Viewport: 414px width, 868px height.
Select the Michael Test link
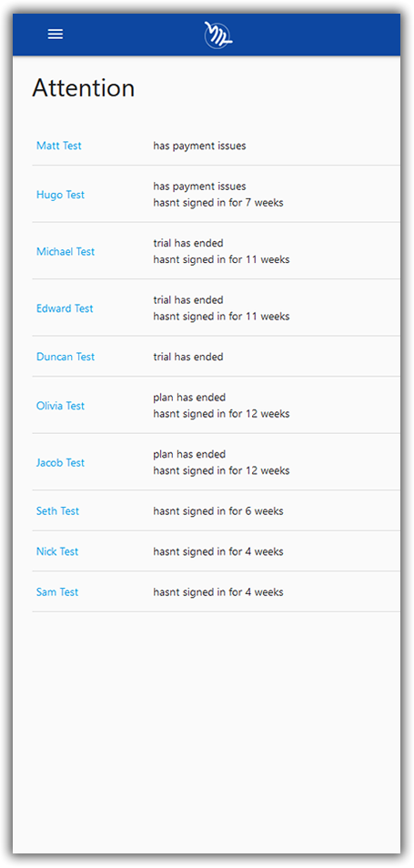(x=66, y=251)
